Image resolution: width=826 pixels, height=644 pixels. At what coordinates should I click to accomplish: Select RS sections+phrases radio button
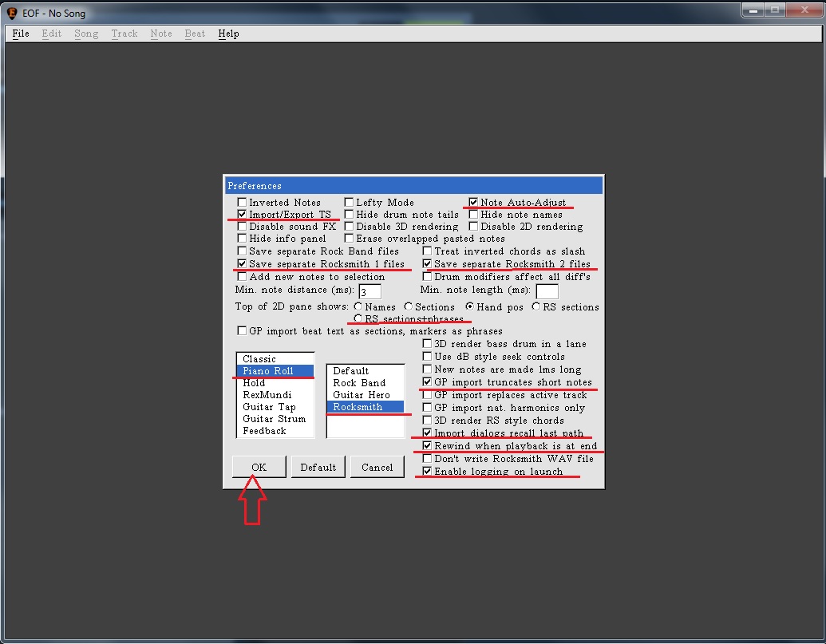358,318
